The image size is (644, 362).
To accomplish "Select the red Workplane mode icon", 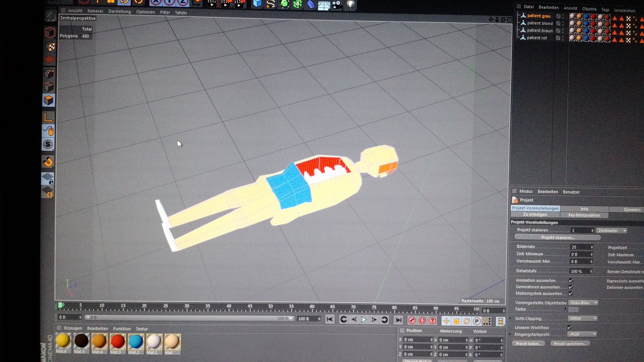I will click(49, 59).
